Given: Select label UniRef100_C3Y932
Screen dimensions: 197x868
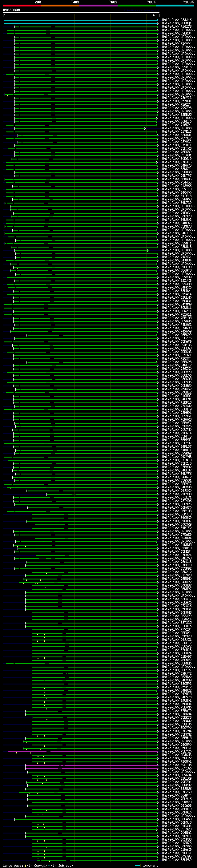Looking at the screenshot, I should point(177,142).
